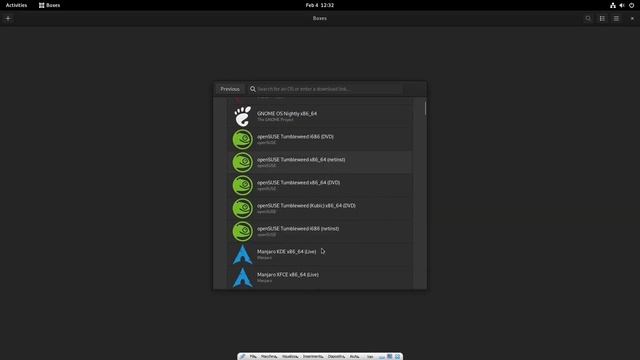This screenshot has width=640, height=360.
Task: Click the openSUSE logo beside Tumbleweed Kubic
Action: 242,209
